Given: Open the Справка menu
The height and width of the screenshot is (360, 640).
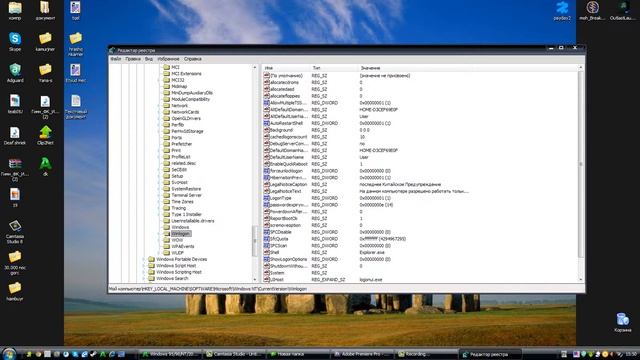Looking at the screenshot, I should (x=193, y=59).
